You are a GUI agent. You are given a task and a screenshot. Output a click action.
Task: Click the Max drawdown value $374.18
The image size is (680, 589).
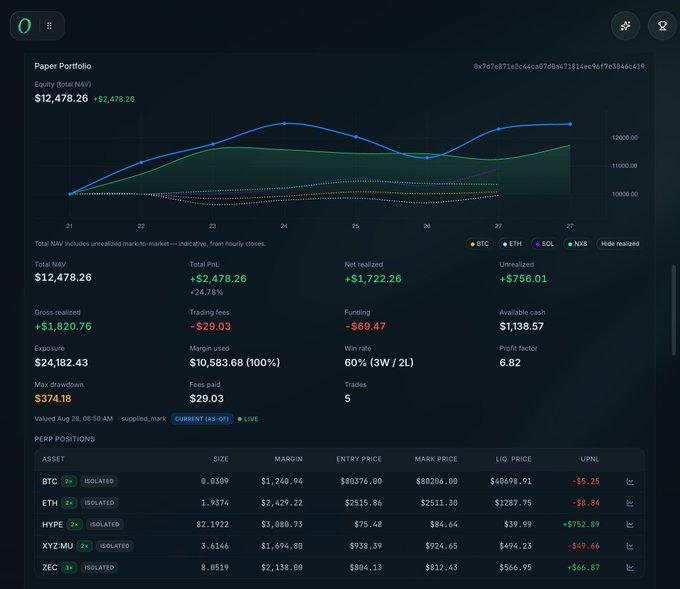pos(53,399)
